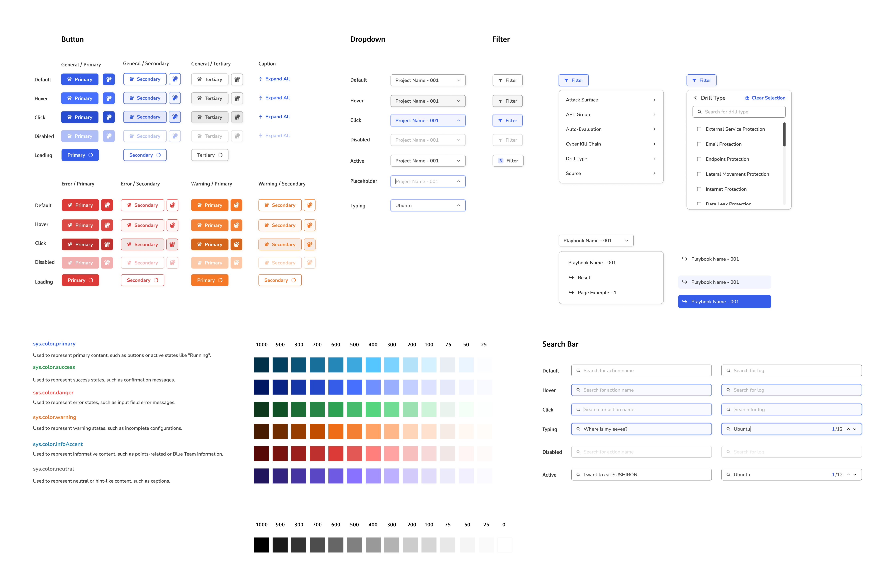Select APT Group menu entry

click(x=611, y=114)
